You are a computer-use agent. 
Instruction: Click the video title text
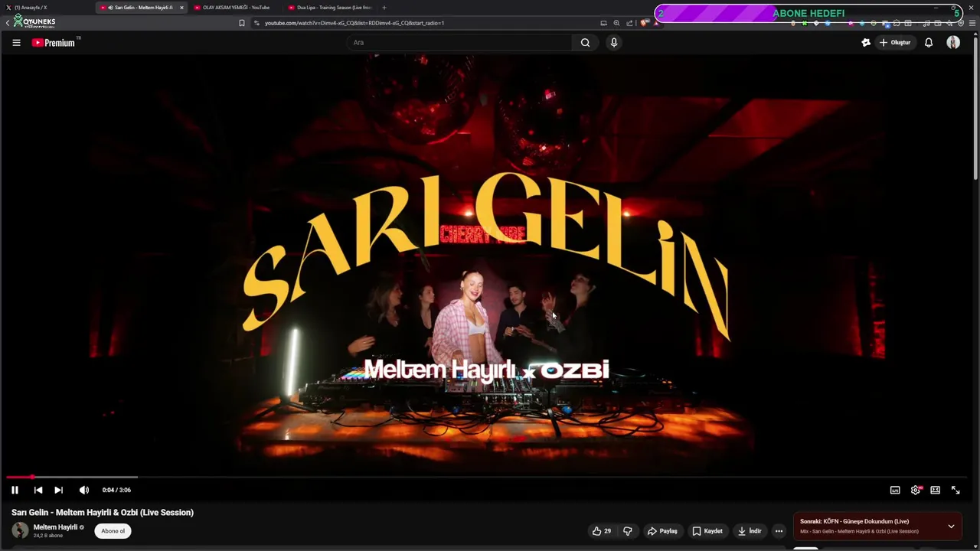point(103,513)
